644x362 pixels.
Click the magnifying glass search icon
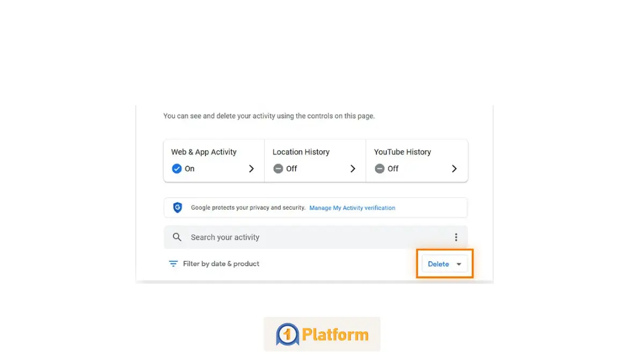177,237
